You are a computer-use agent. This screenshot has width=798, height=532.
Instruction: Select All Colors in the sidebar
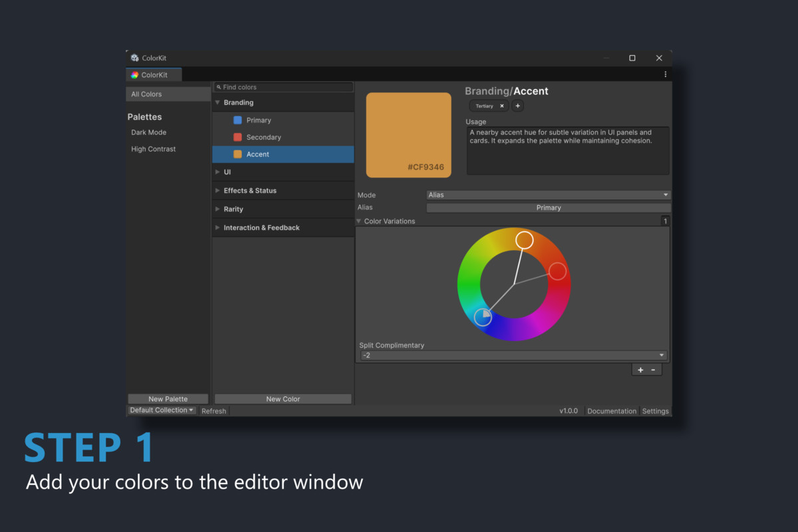146,94
